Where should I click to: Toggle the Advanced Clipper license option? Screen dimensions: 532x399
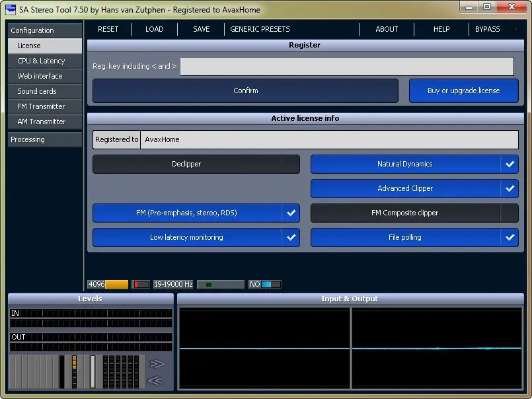coord(414,189)
